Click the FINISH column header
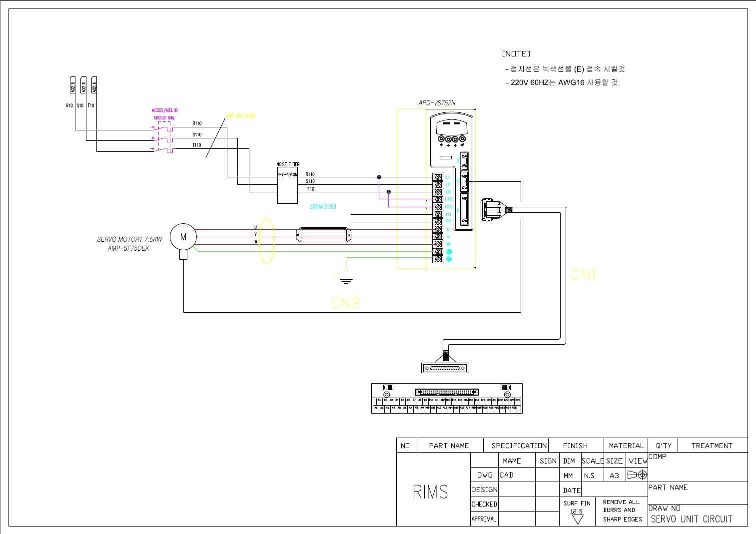The width and height of the screenshot is (756, 534). coord(575,446)
